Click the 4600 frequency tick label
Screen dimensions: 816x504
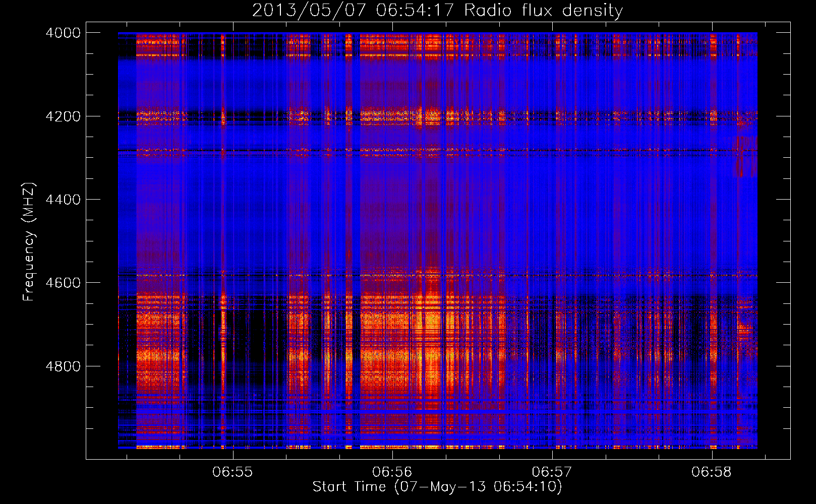click(x=63, y=283)
